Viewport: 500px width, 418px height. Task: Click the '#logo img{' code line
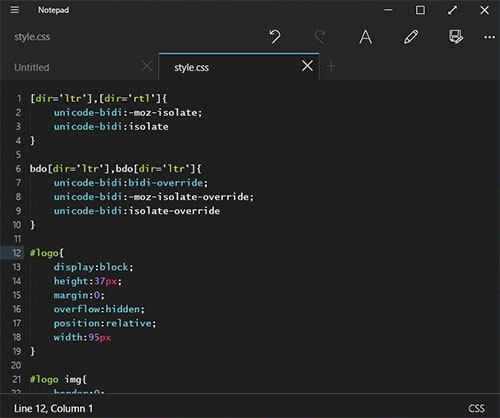58,379
